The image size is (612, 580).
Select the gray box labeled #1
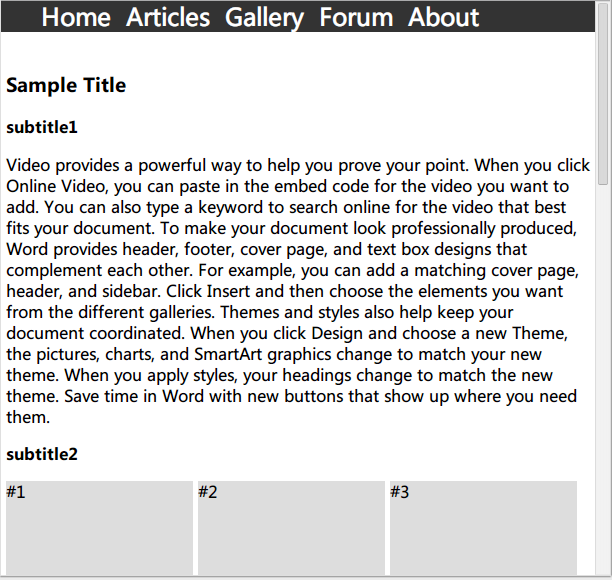tap(99, 528)
